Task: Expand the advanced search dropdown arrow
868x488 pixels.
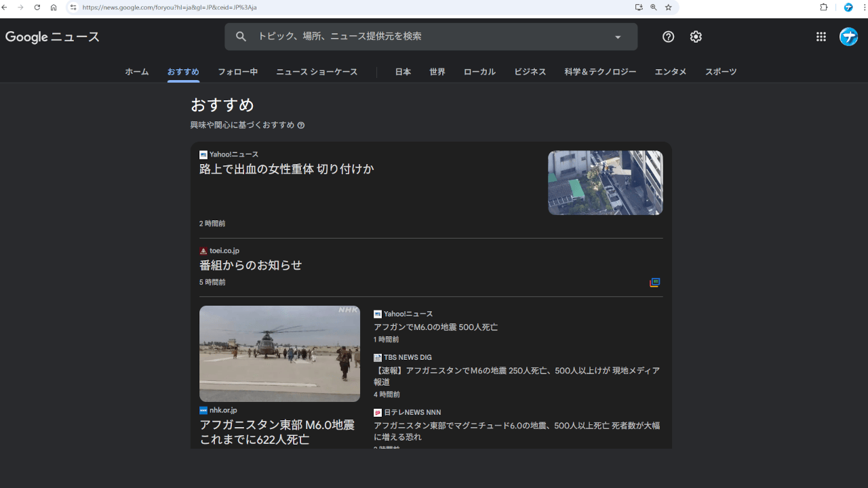Action: point(618,37)
